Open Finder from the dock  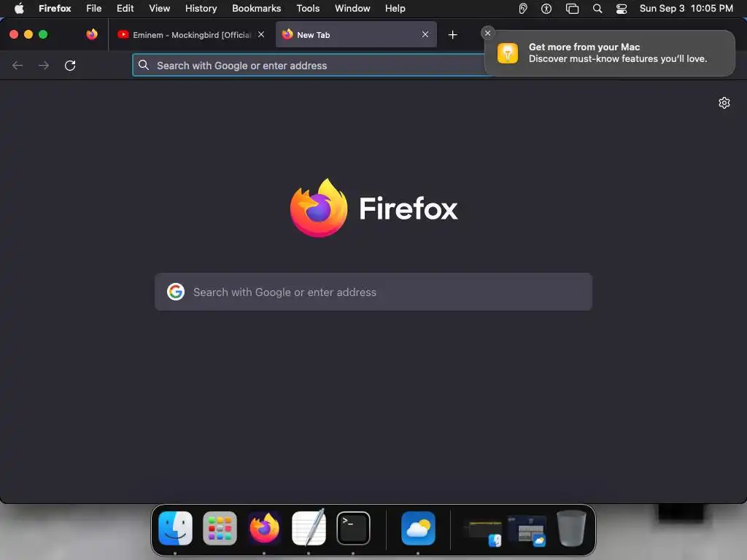point(175,528)
